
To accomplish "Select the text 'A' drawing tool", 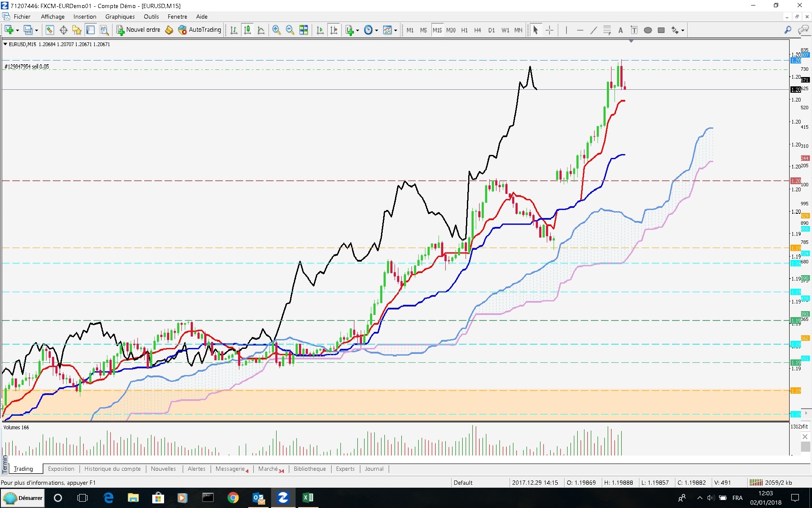I will [x=620, y=30].
